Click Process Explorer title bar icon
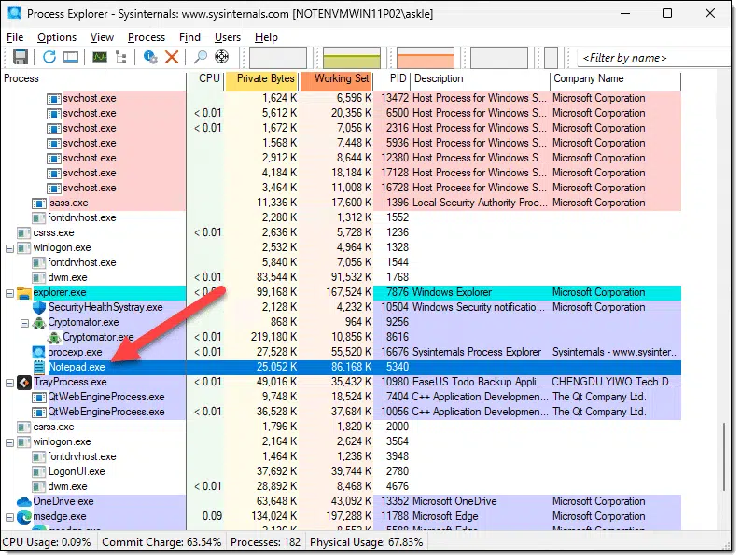This screenshot has width=741, height=560. (15, 13)
